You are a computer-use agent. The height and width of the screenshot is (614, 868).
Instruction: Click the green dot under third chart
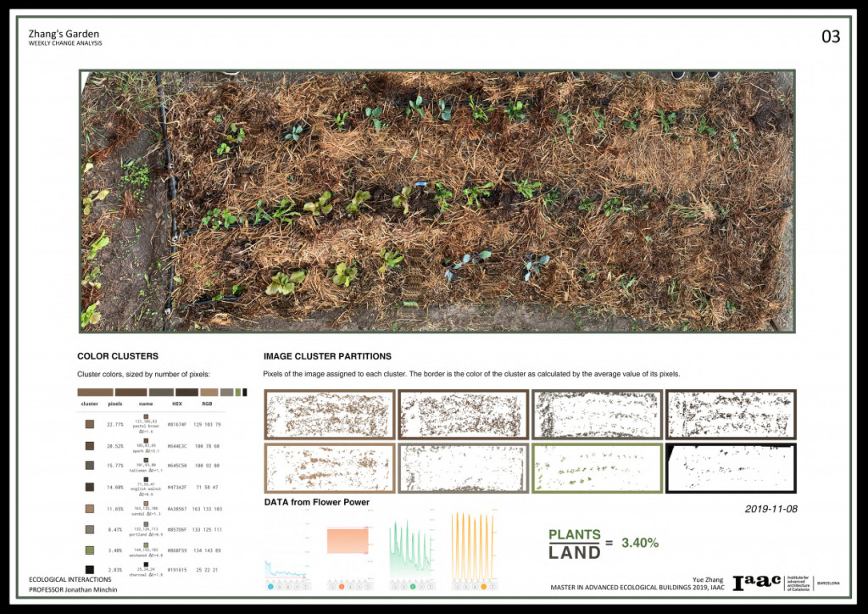pos(412,586)
